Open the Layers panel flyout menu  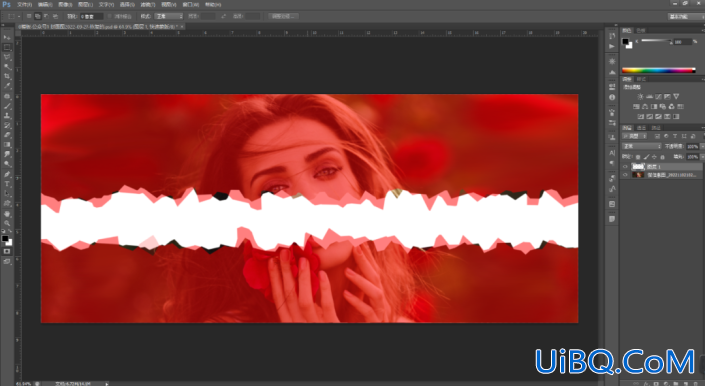point(702,128)
